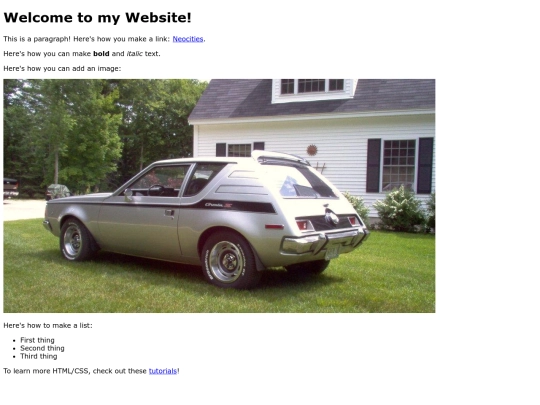Click the sun decoration on house wall
This screenshot has width=540, height=405.
[312, 150]
